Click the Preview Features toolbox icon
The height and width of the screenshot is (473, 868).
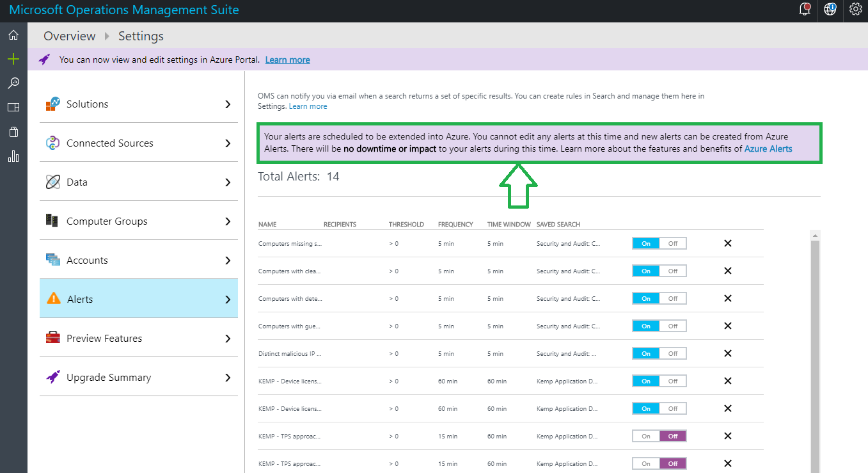[x=54, y=338]
